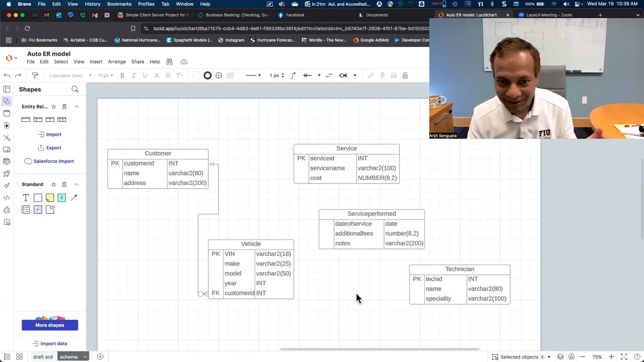Toggle italic text formatting
This screenshot has width=644, height=362.
point(133,75)
